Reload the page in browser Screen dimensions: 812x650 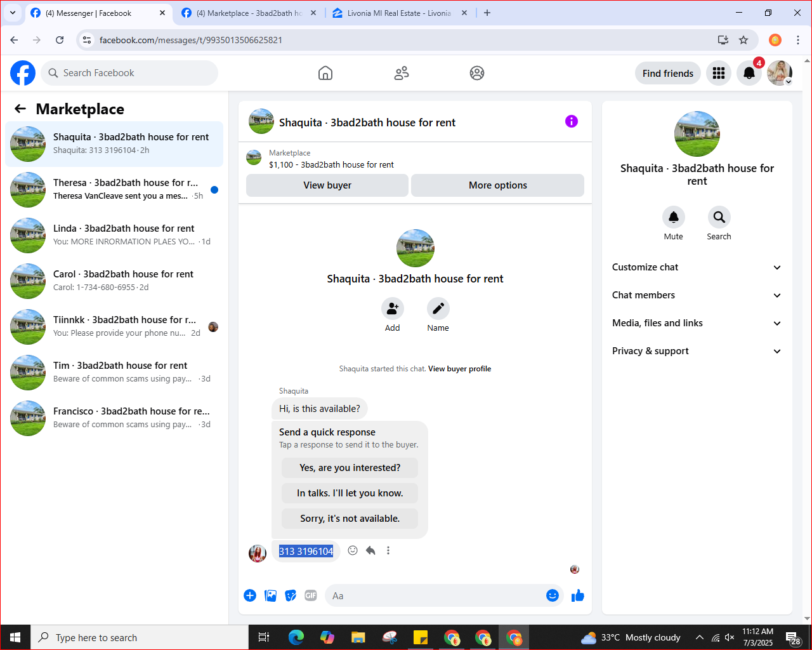tap(60, 40)
